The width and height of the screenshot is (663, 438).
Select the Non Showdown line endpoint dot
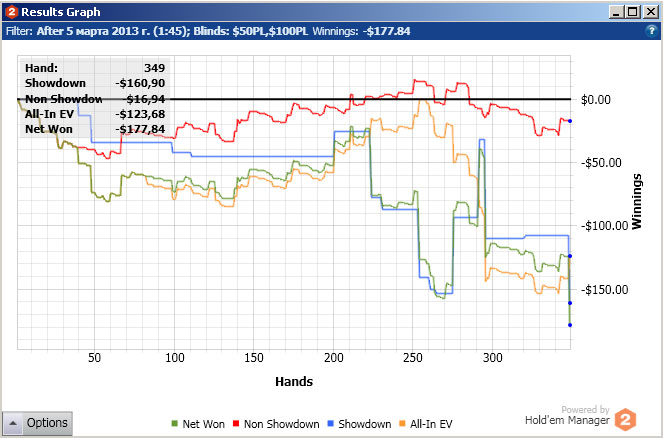pos(570,121)
